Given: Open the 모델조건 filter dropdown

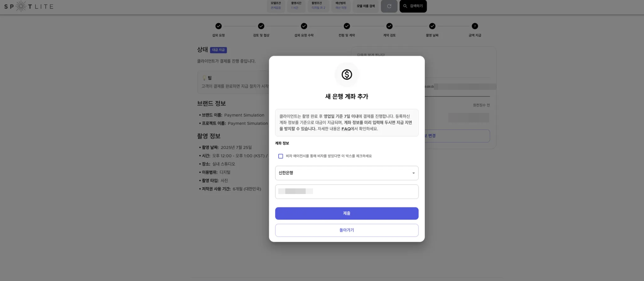Looking at the screenshot, I should coord(276,6).
